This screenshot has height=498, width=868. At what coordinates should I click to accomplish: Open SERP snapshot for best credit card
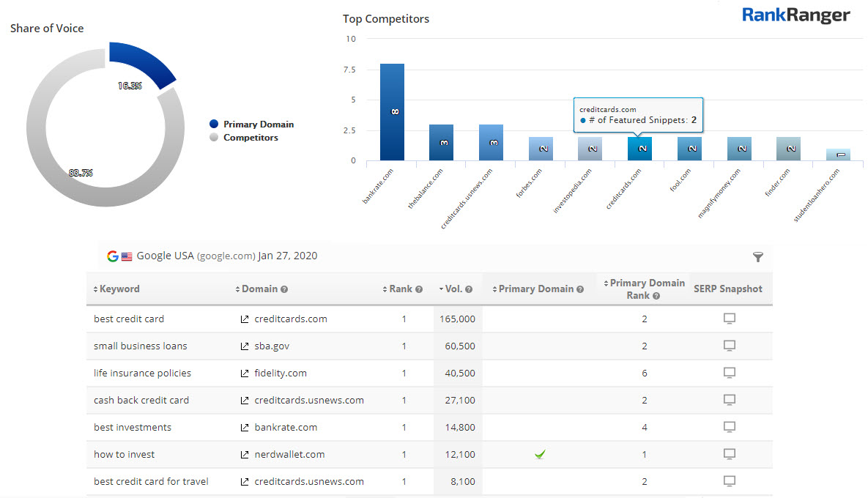click(729, 319)
